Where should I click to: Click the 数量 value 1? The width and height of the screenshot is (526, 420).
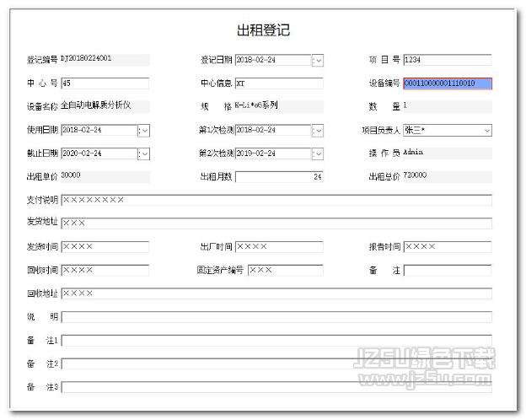point(405,105)
